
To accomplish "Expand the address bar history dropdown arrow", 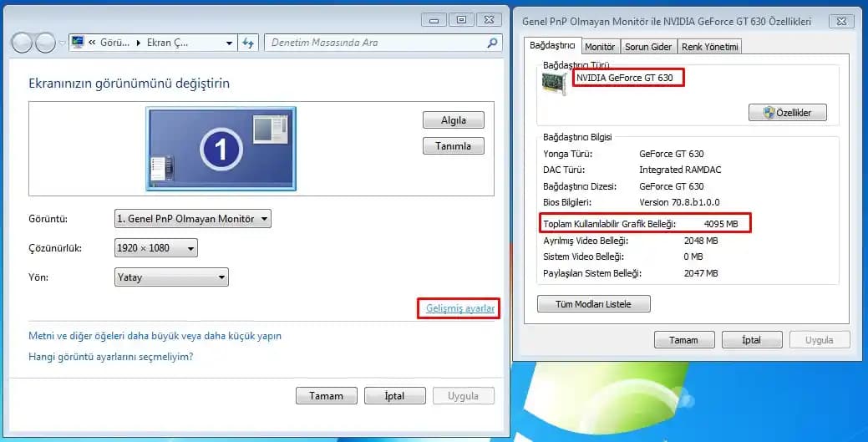I will click(x=230, y=43).
